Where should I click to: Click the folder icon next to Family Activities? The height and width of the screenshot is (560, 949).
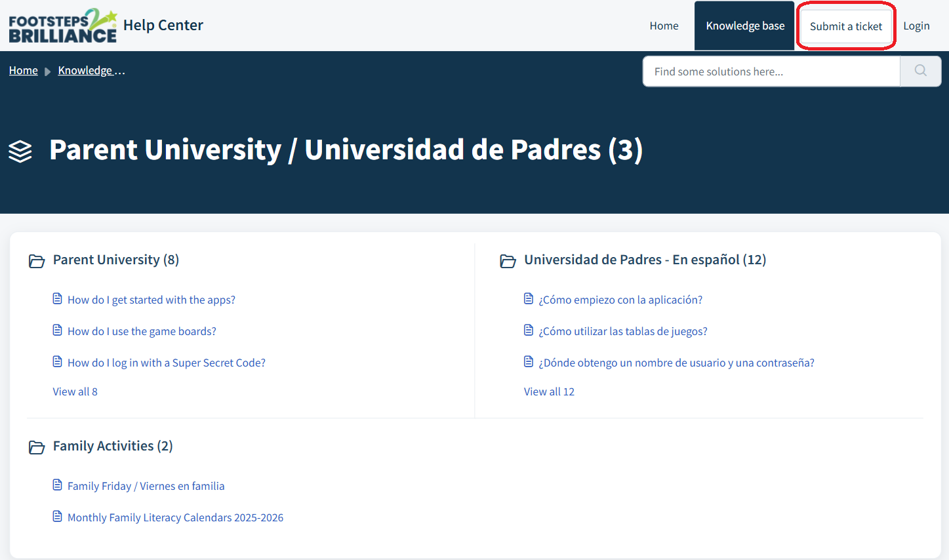point(37,447)
